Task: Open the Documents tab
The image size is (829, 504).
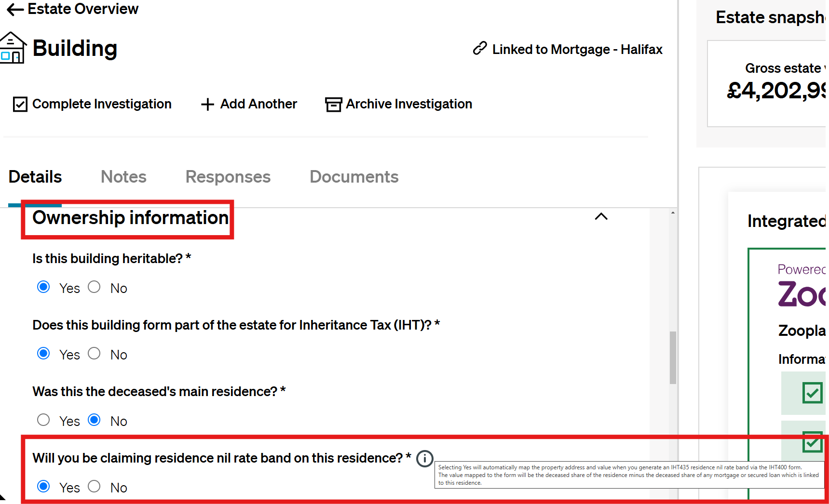Action: (x=354, y=177)
